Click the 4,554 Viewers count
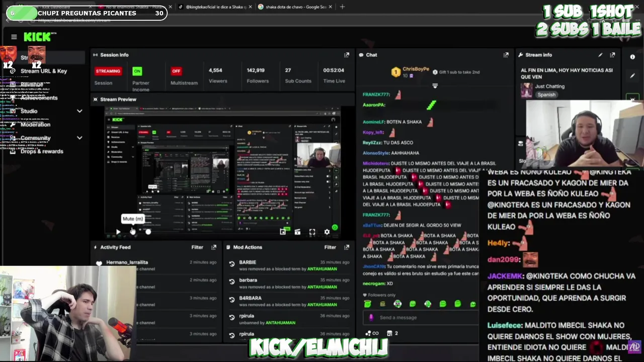The height and width of the screenshot is (362, 644). [215, 70]
